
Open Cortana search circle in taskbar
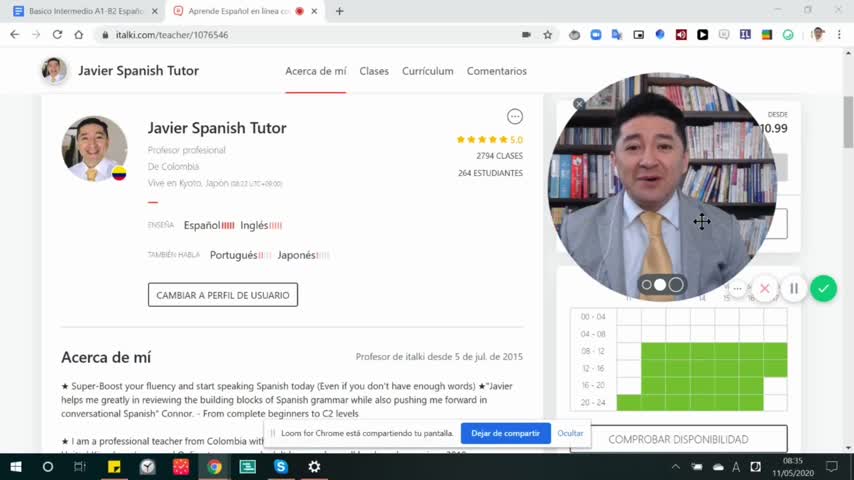(48, 467)
